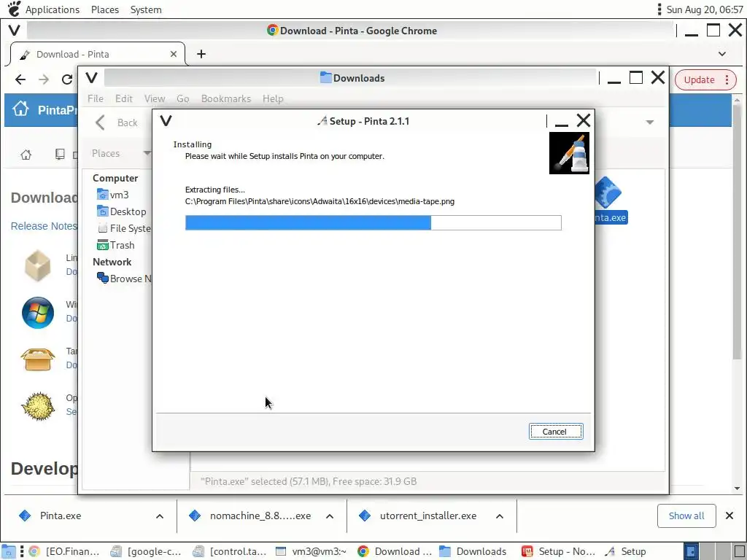Image resolution: width=747 pixels, height=560 pixels.
Task: Expand options for nomachine download
Action: [x=330, y=516]
